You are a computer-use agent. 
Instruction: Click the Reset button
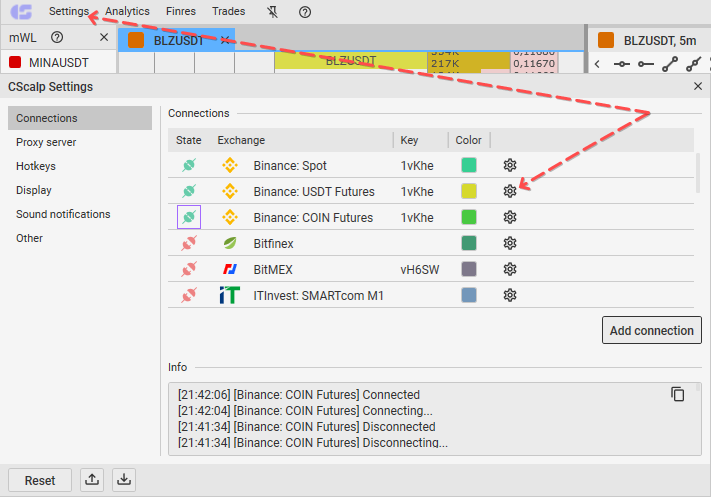[40, 480]
